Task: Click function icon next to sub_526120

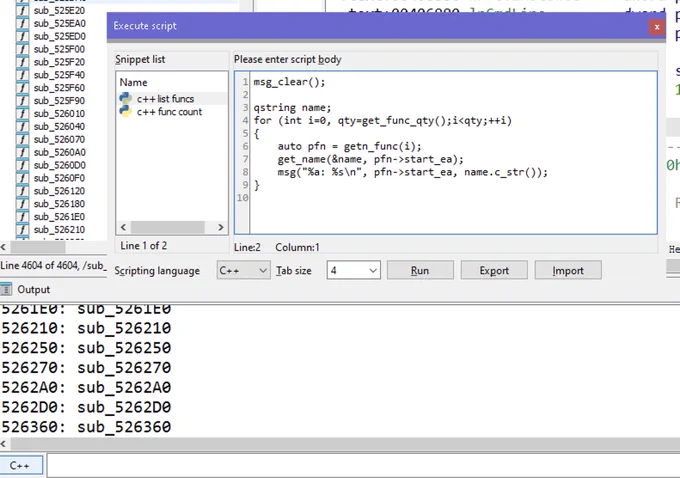Action: click(22, 191)
